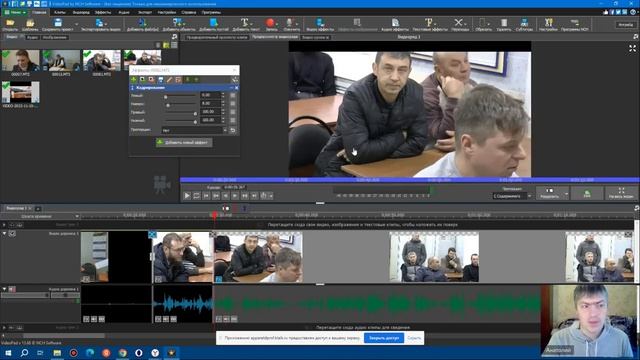
Task: Open the green Меню dropdown
Action: [16, 12]
